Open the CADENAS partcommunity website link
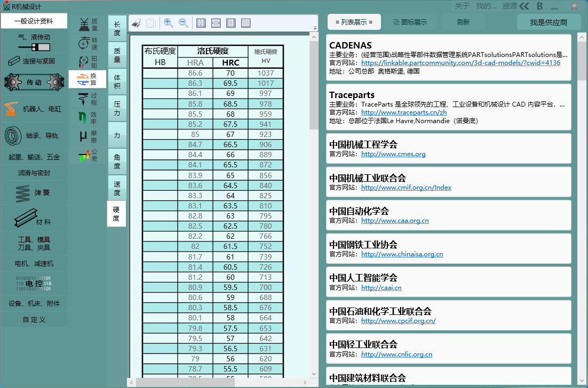 [460, 63]
